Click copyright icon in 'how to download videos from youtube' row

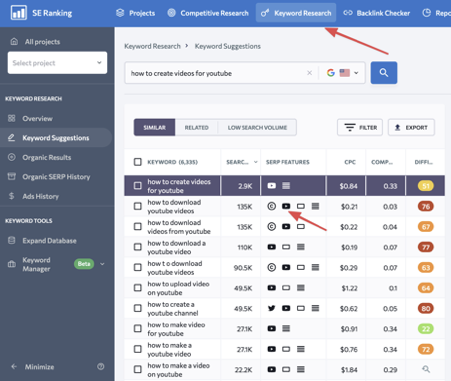pyautogui.click(x=272, y=227)
